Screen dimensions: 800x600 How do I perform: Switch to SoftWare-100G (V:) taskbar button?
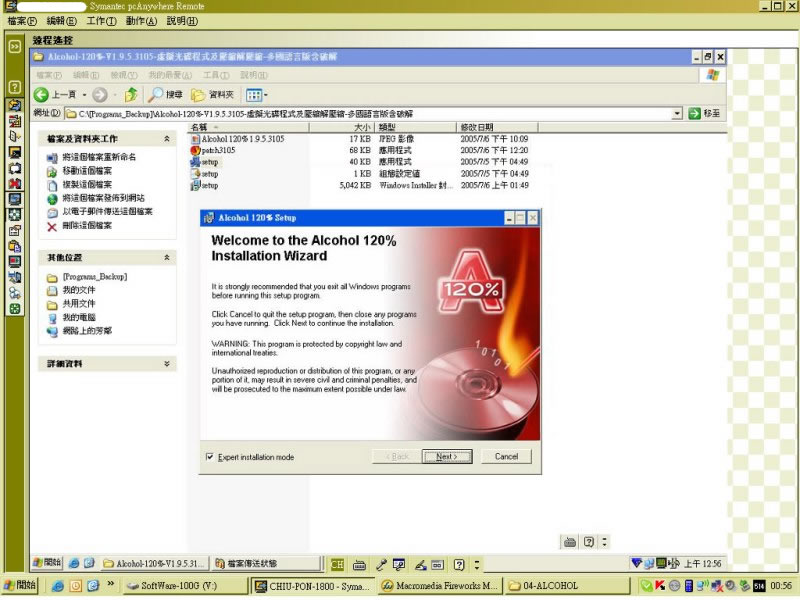[x=186, y=586]
